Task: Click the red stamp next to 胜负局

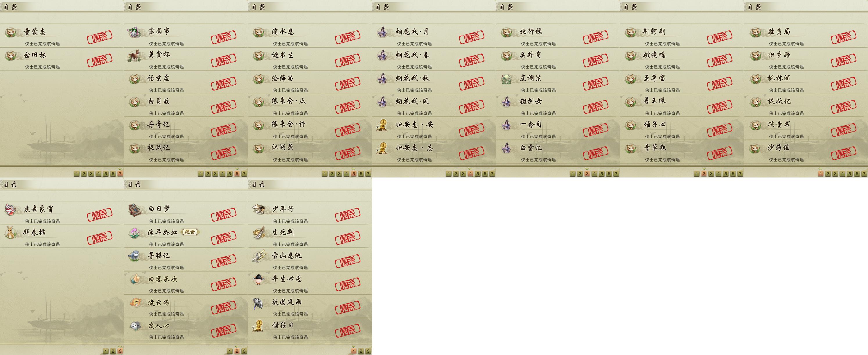Action: (843, 37)
